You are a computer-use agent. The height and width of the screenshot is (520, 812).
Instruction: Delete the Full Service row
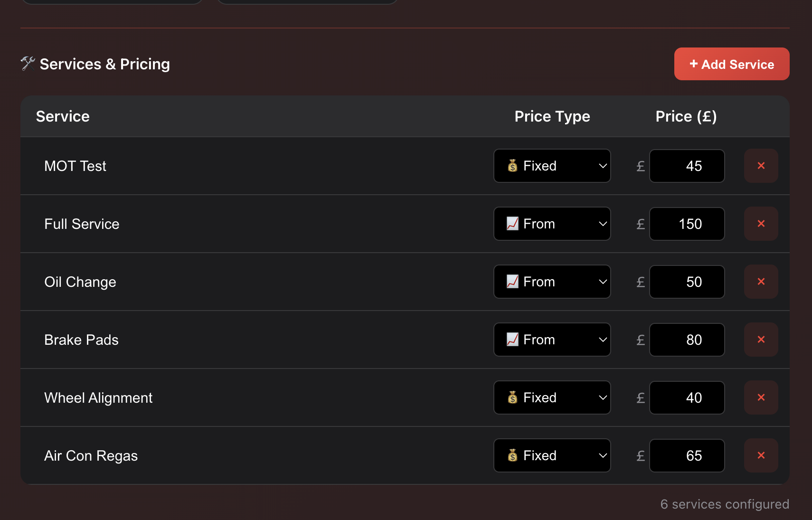(761, 224)
